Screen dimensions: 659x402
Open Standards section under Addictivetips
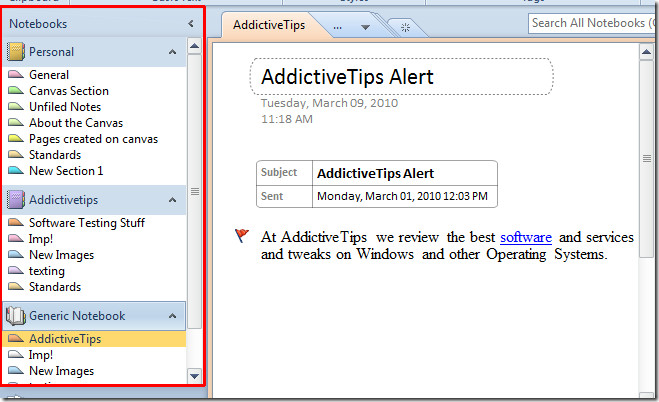tap(55, 287)
